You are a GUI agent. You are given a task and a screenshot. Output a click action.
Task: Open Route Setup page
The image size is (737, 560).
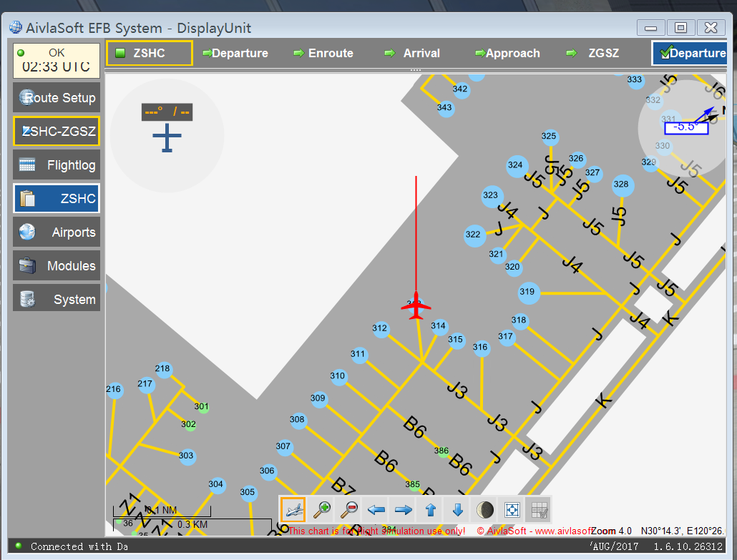[57, 98]
